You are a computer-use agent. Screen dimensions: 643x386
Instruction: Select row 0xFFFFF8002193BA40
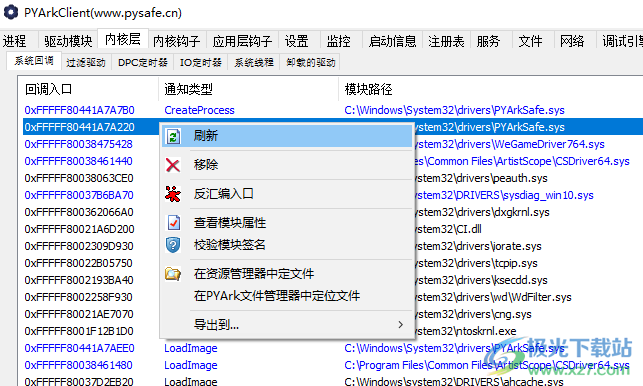point(79,280)
